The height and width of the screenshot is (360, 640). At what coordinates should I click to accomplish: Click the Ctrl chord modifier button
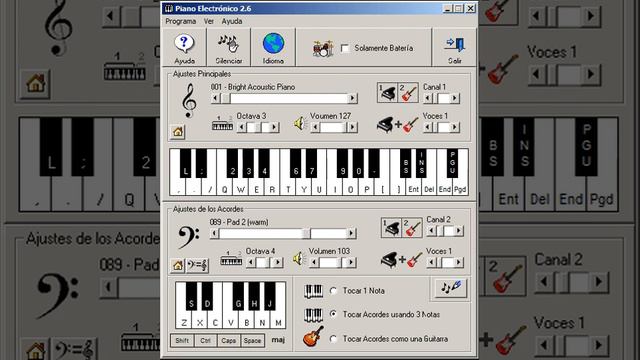[205, 340]
